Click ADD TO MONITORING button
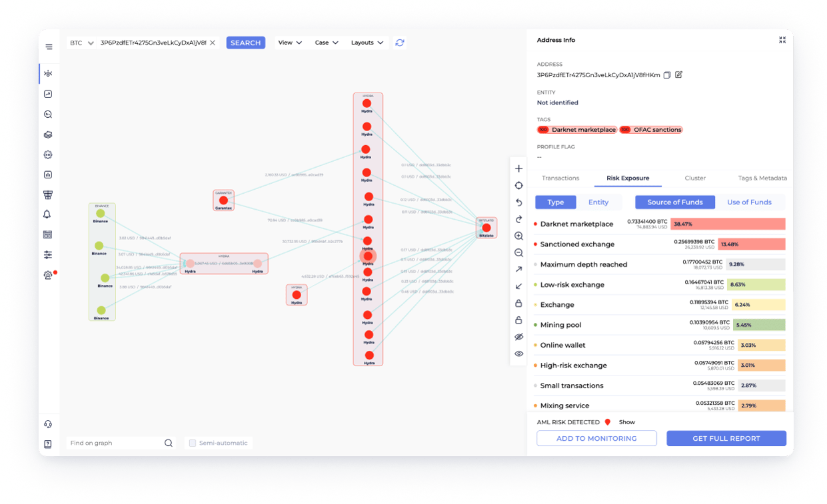Screen dimensions: 827x504 coord(596,438)
